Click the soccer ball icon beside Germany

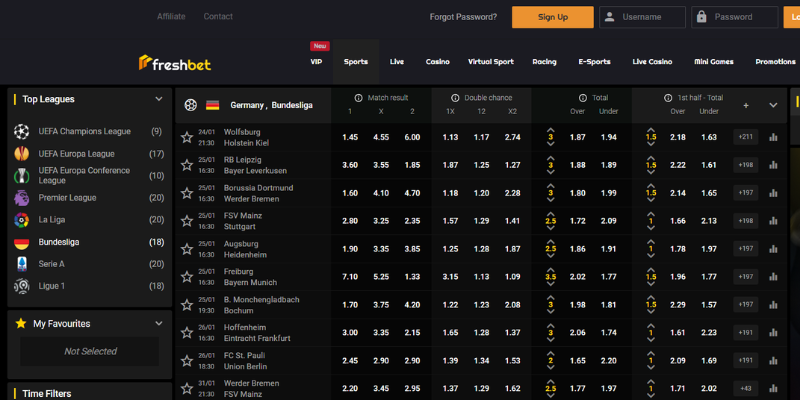click(x=190, y=105)
